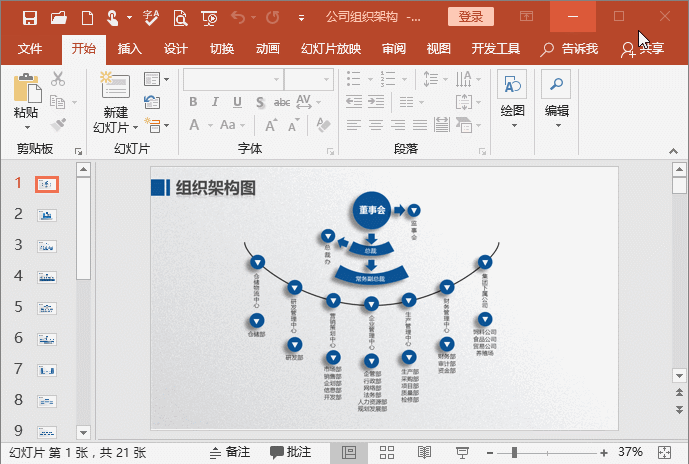
Task: Expand the quick access toolbar customize arrow
Action: (302, 17)
